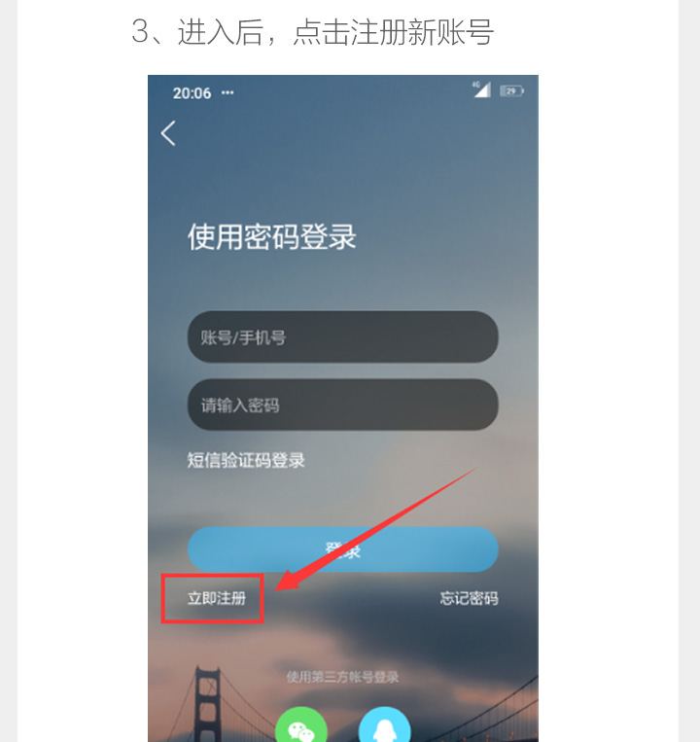The height and width of the screenshot is (742, 700).
Task: Log in with the blue QQ penguin icon
Action: (x=385, y=724)
